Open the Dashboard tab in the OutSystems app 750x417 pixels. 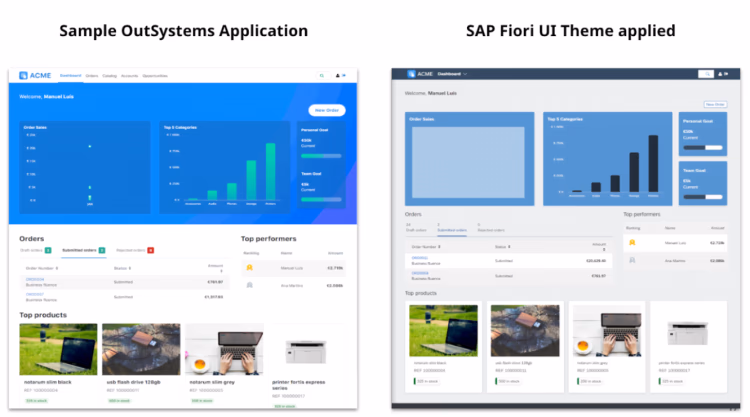pyautogui.click(x=70, y=76)
